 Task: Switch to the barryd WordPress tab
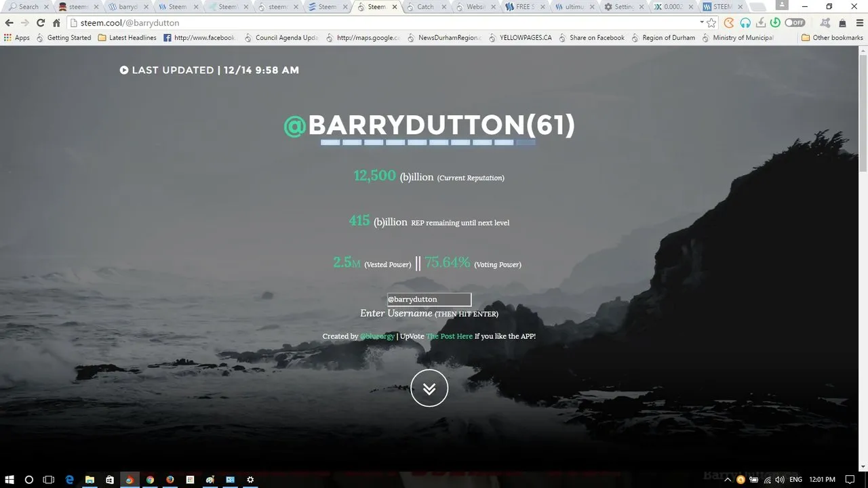[x=127, y=7]
